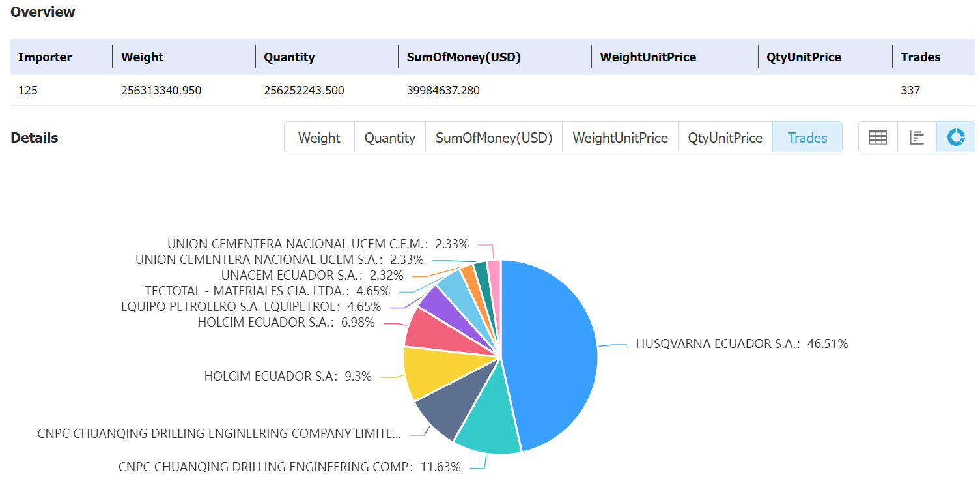980x479 pixels.
Task: Click the HOLCIM ECUADOR S.A. 6.98% label
Action: 287,322
